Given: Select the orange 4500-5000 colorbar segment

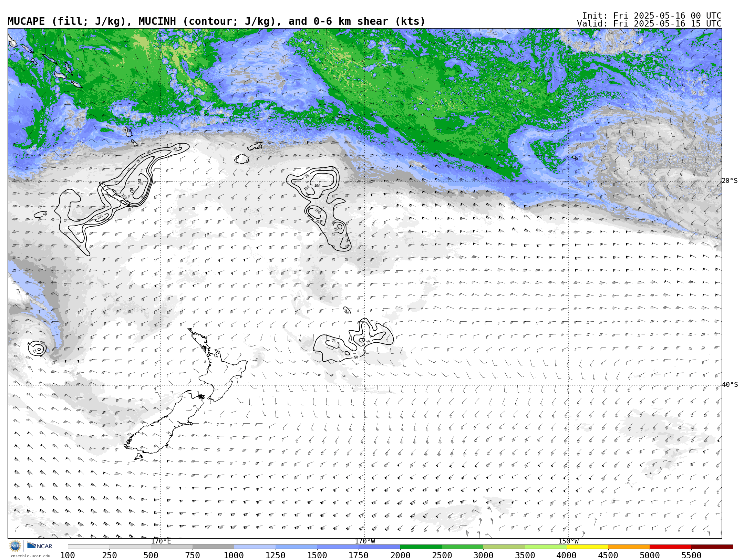Looking at the screenshot, I should (629, 547).
